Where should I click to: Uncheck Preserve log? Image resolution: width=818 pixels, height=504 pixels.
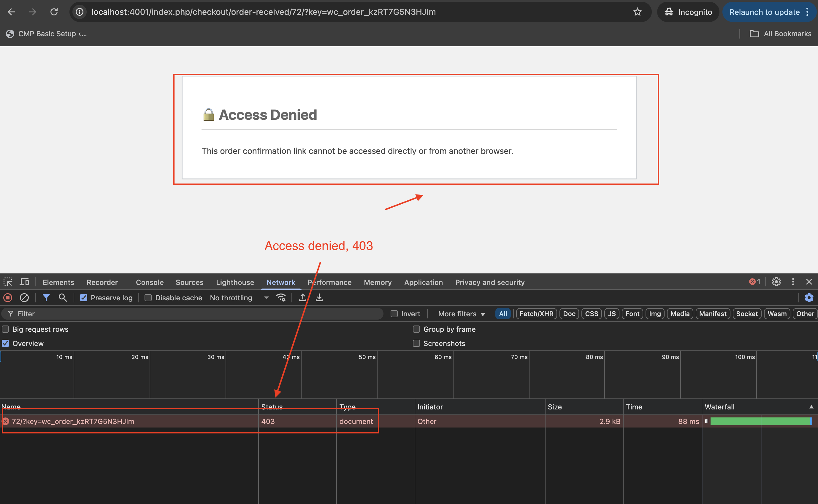(x=84, y=298)
